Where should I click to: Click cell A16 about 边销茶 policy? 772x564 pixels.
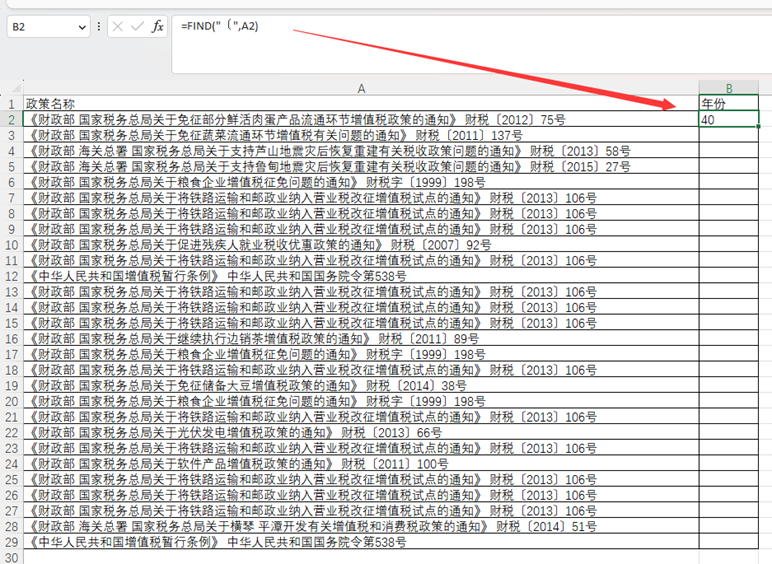361,339
